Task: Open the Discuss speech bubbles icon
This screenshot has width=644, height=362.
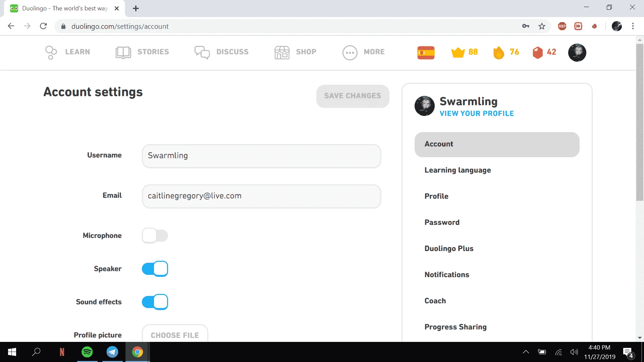Action: [x=202, y=52]
